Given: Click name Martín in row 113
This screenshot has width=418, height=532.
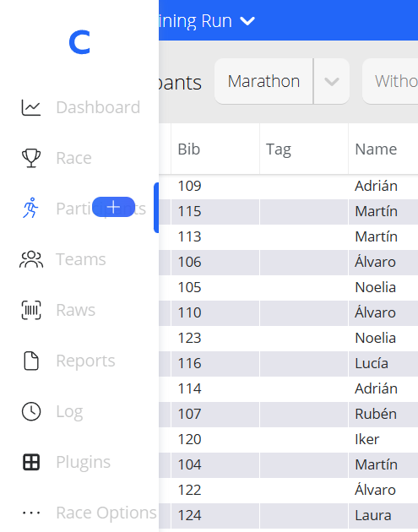Looking at the screenshot, I should 376,236.
